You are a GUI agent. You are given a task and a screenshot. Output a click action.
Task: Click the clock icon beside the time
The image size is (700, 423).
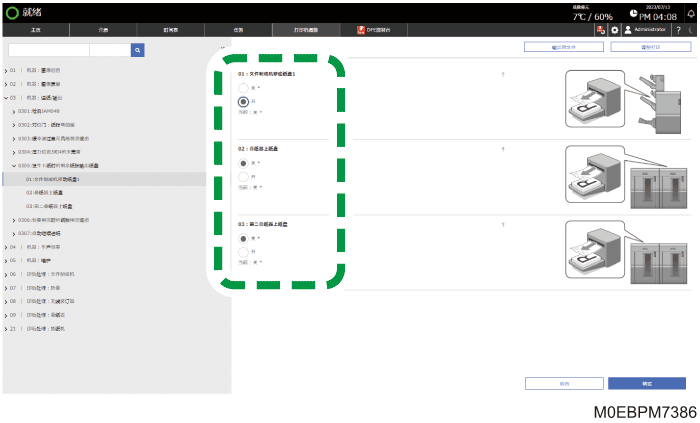tap(633, 13)
